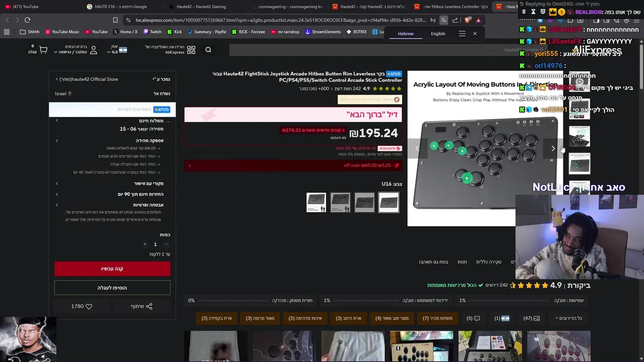The height and width of the screenshot is (362, 644).
Task: Filter reviews with comments icon (5)
Action: tap(473, 318)
